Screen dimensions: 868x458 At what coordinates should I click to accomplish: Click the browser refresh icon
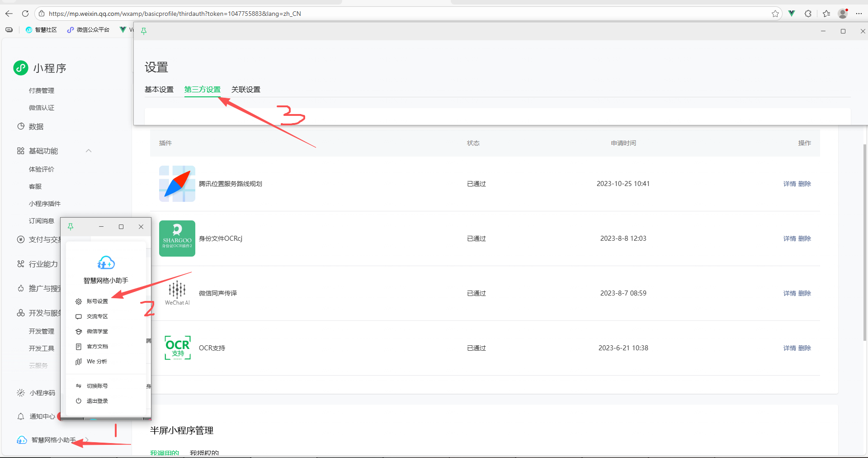tap(25, 14)
